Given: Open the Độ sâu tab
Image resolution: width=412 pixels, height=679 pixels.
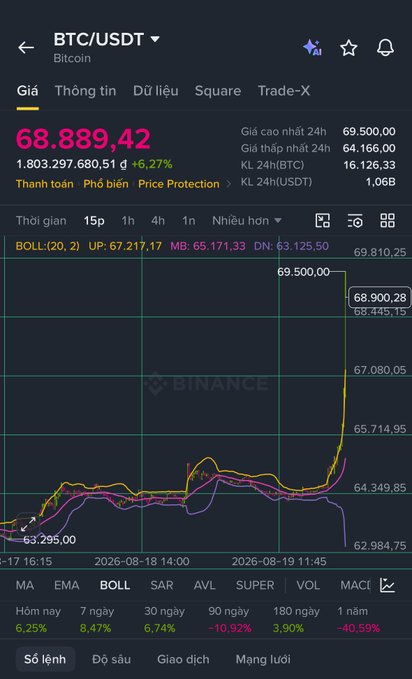Looking at the screenshot, I should 111,660.
